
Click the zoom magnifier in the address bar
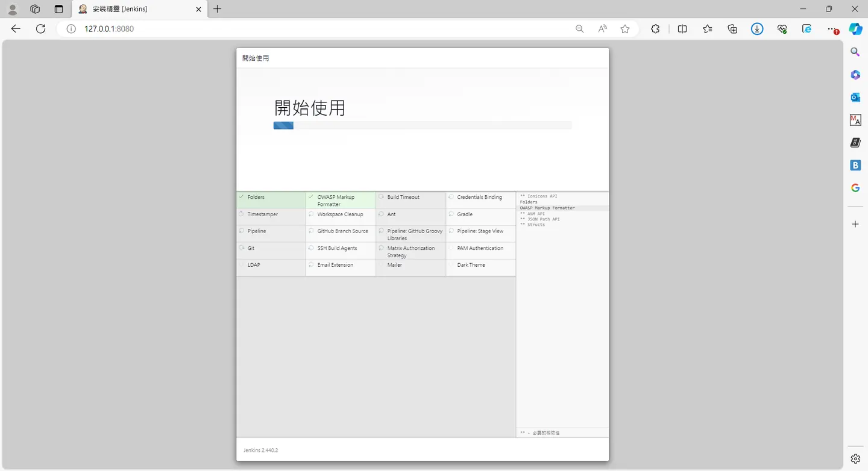[x=579, y=28]
